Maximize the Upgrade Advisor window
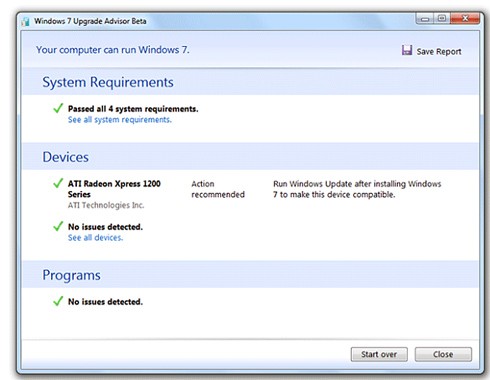Viewport: 490px width, 380px height. click(442, 19)
